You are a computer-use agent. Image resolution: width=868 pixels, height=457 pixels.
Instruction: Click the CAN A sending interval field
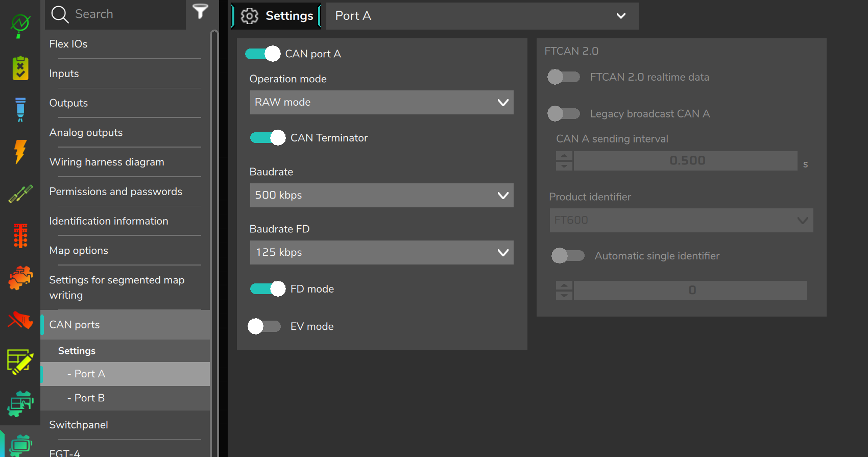point(685,161)
